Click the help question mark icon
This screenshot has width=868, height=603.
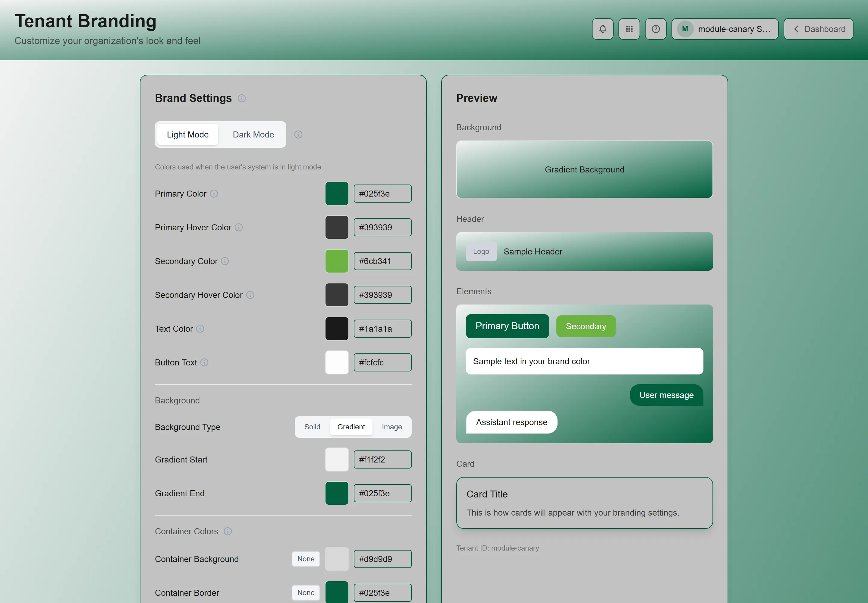tap(656, 29)
